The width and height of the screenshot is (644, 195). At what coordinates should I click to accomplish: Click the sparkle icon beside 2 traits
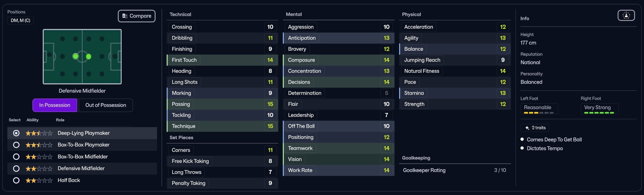tap(527, 128)
